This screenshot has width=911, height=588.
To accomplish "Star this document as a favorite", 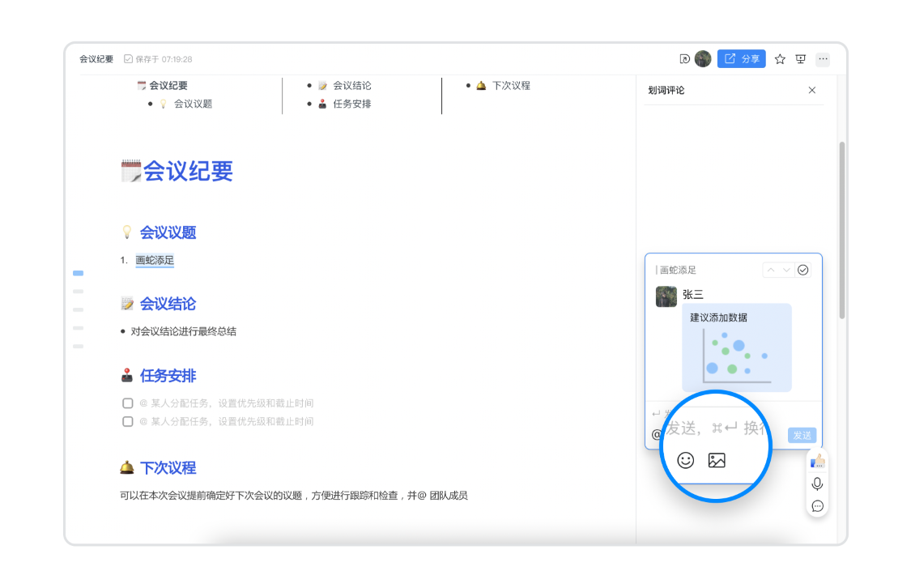I will coord(780,58).
